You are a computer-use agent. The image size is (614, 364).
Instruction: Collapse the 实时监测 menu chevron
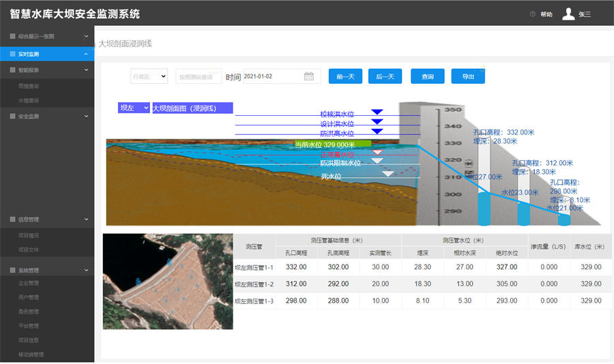[x=86, y=53]
